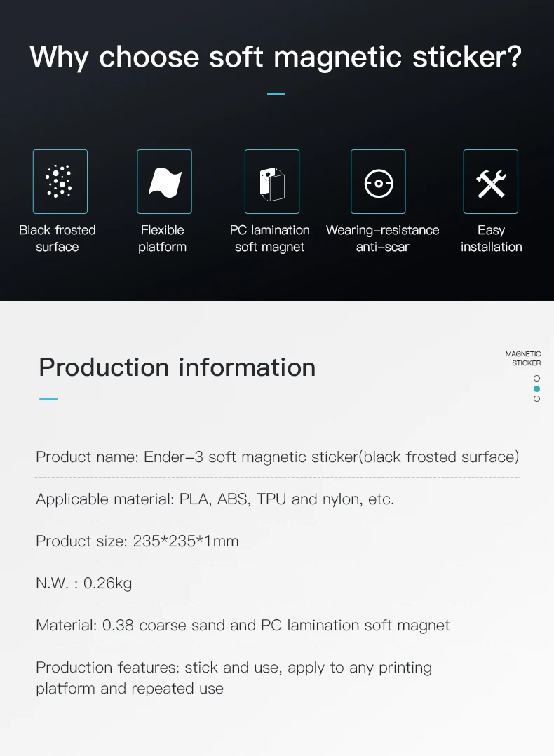This screenshot has height=756, width=554.
Task: Click the wearing-resistance anti-scar icon
Action: [x=378, y=182]
